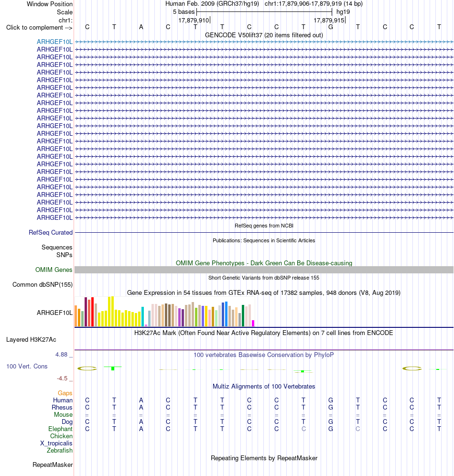Select the Human alignment row label
This screenshot has width=454, height=476.
pos(63,400)
